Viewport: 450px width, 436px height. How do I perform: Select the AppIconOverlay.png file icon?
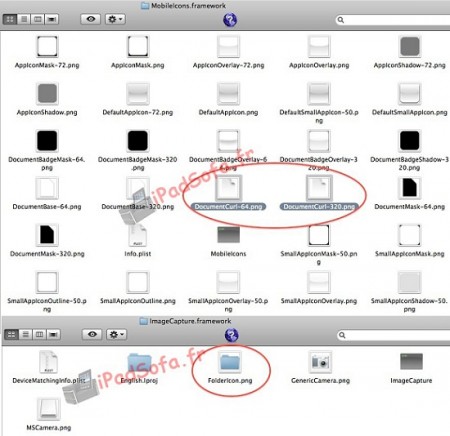tap(319, 47)
